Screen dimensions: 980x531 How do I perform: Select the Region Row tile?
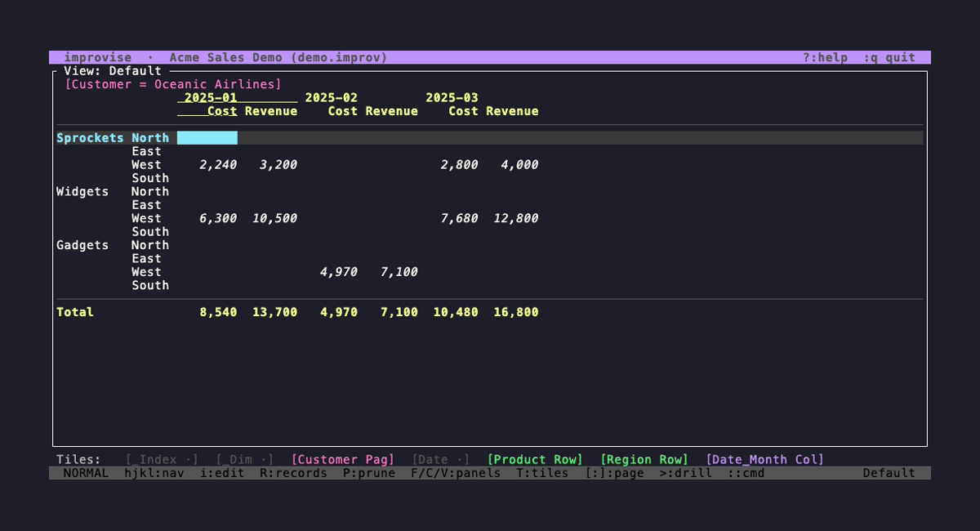pos(644,459)
